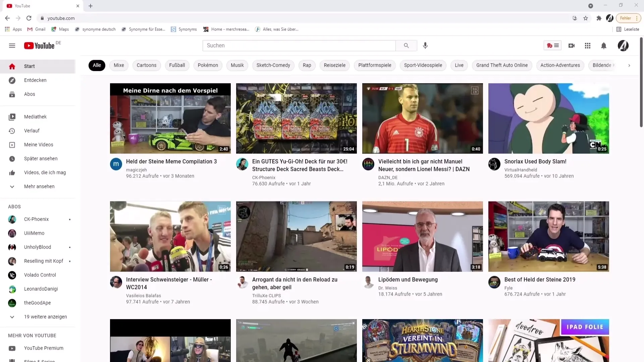The image size is (644, 362).
Task: Open Später ansehen list
Action: click(38, 159)
